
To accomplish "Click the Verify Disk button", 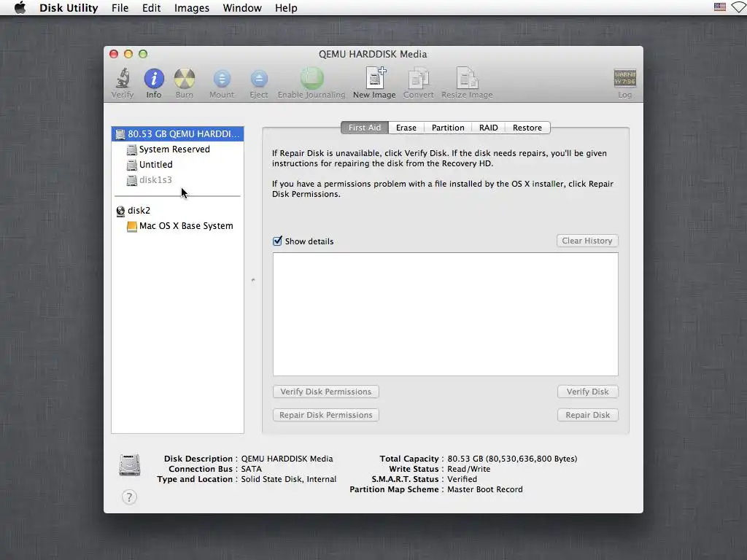I will [588, 392].
